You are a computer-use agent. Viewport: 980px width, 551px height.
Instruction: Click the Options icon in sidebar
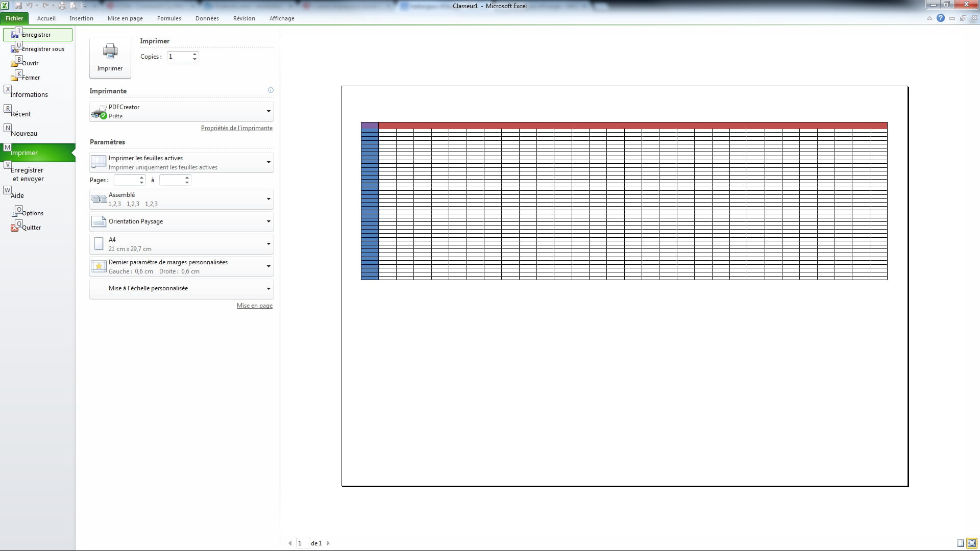[15, 213]
